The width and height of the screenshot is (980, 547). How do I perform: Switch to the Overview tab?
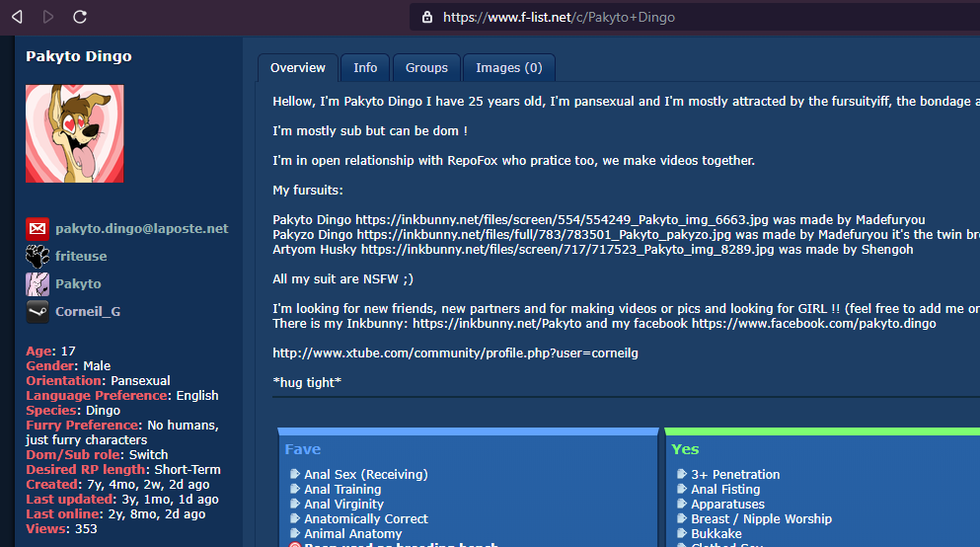297,67
